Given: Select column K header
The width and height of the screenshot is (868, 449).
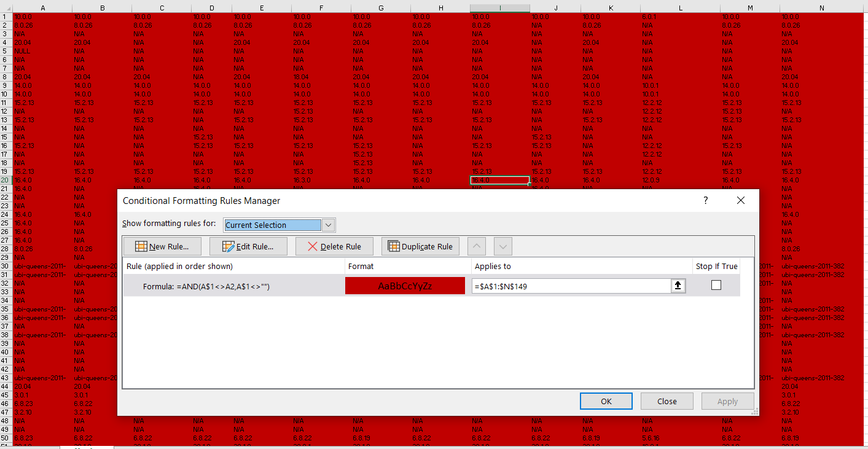Looking at the screenshot, I should [610, 8].
